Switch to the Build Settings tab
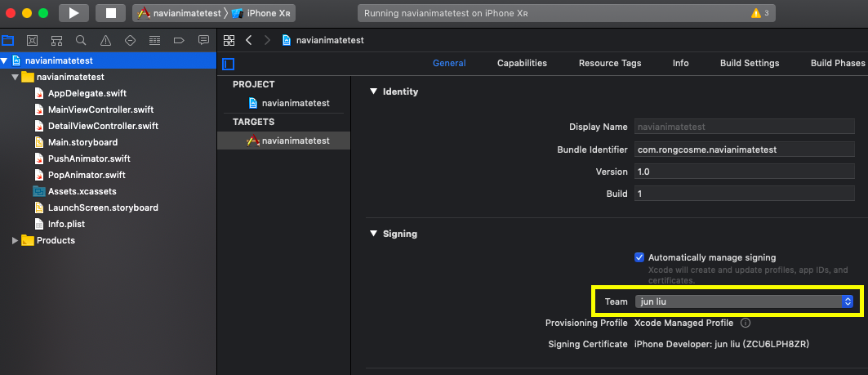The height and width of the screenshot is (375, 868). (x=750, y=63)
